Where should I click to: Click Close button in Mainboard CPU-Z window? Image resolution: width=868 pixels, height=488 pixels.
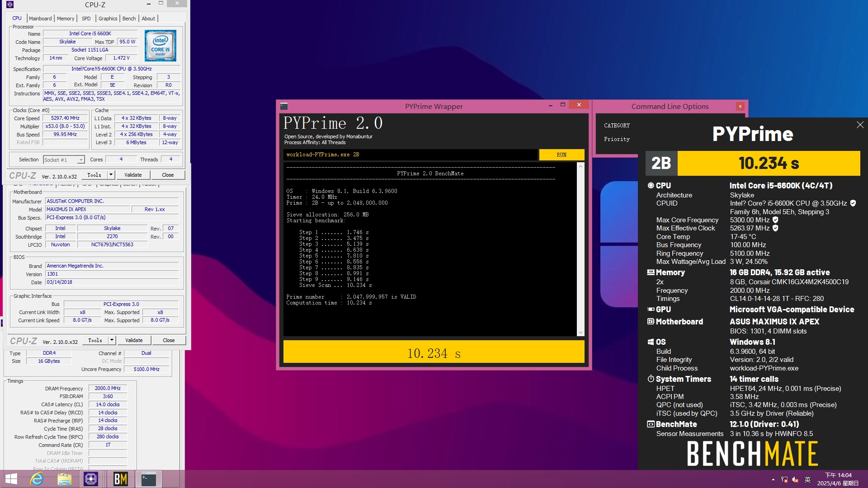(x=169, y=340)
